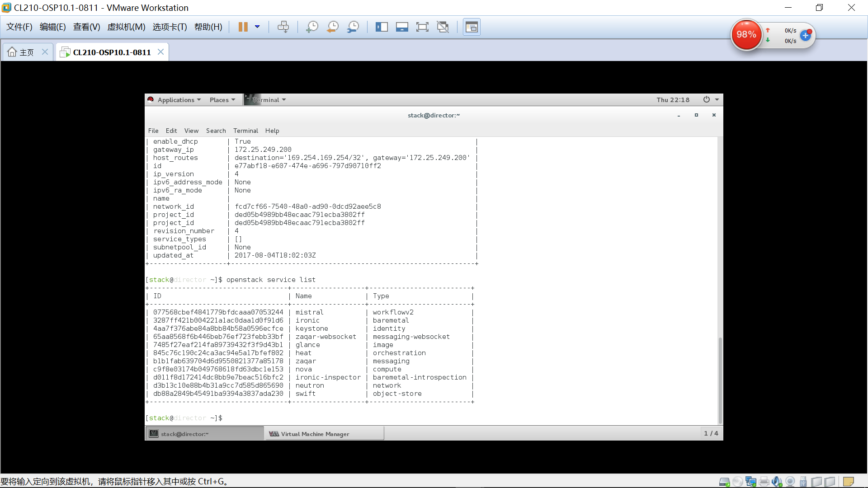Open the suspend button dropdown arrow
The image size is (868, 488).
pyautogui.click(x=258, y=27)
